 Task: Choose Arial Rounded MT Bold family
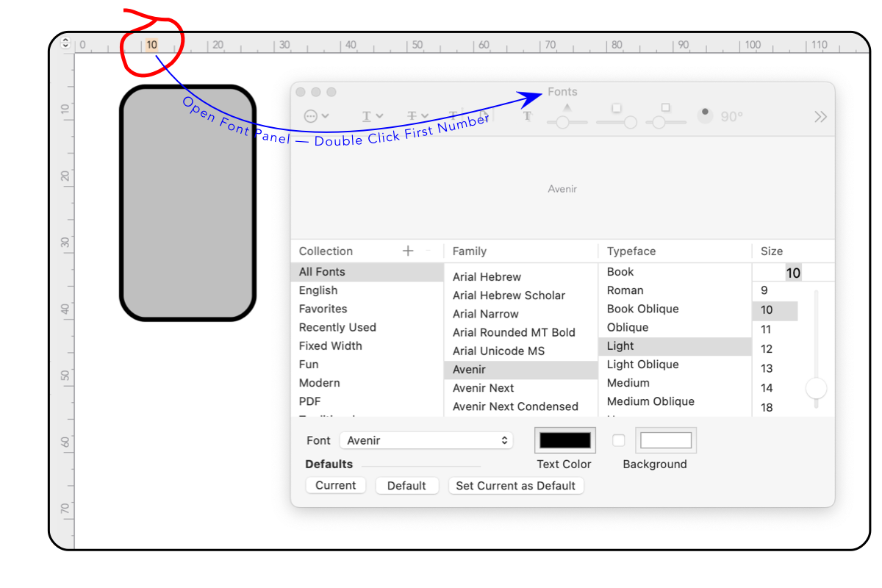(521, 332)
